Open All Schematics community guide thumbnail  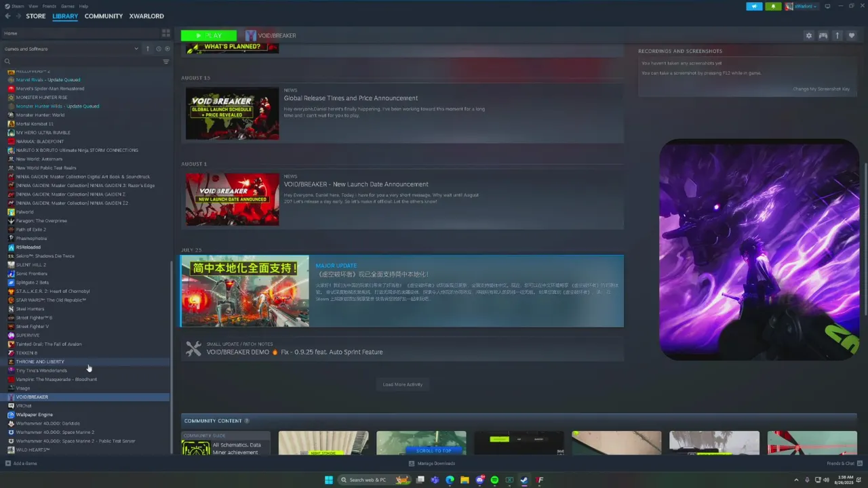[226, 443]
